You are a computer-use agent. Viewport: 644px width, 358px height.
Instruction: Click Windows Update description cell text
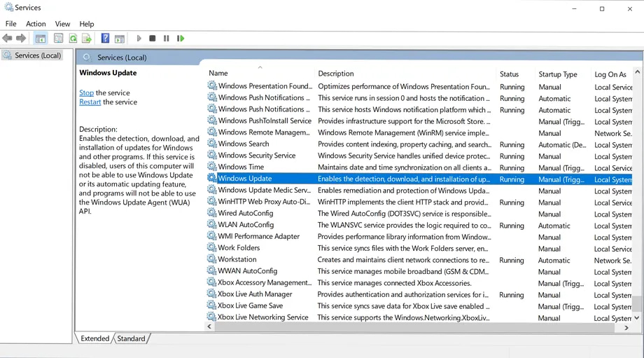(x=404, y=179)
